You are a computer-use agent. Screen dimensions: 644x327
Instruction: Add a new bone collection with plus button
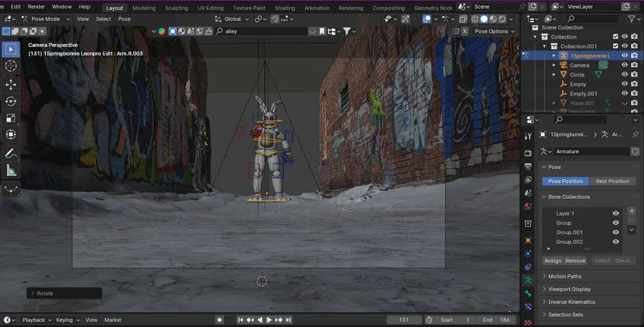tap(632, 211)
